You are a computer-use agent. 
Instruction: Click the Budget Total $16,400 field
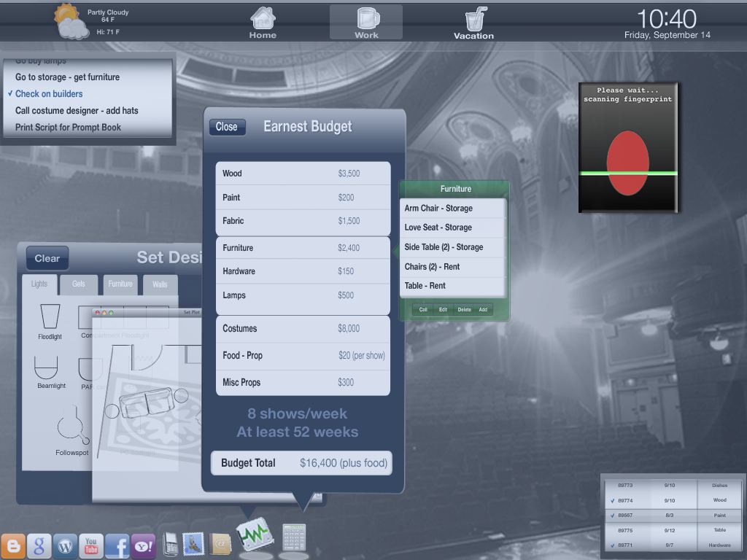click(x=301, y=463)
